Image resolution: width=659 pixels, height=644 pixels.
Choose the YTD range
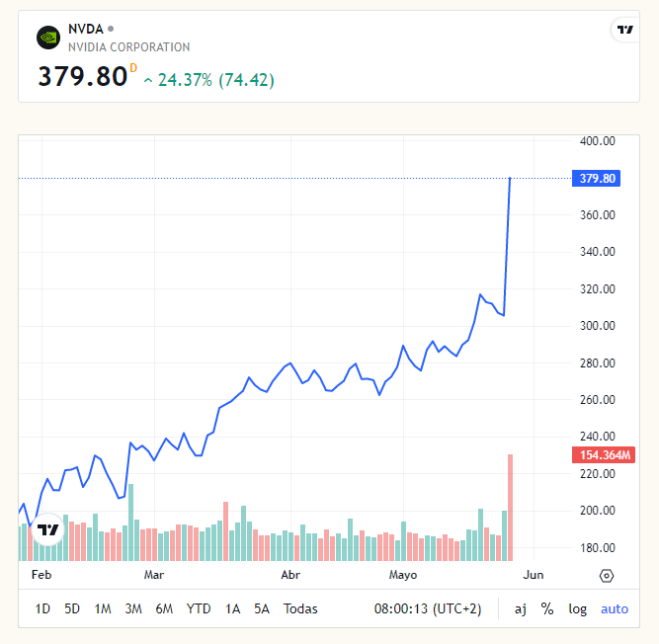click(199, 608)
